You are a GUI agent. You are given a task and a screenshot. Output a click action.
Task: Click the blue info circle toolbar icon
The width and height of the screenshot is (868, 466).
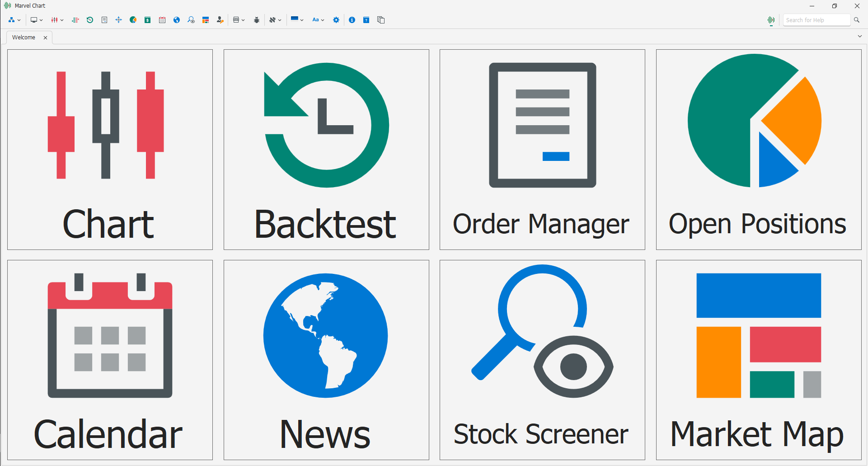click(x=352, y=20)
